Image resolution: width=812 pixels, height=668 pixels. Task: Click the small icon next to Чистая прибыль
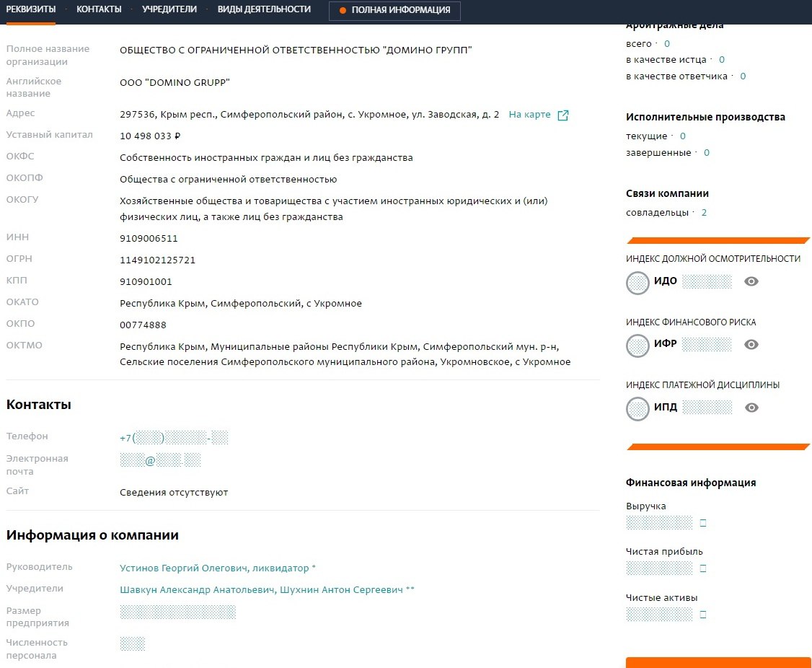pyautogui.click(x=703, y=568)
